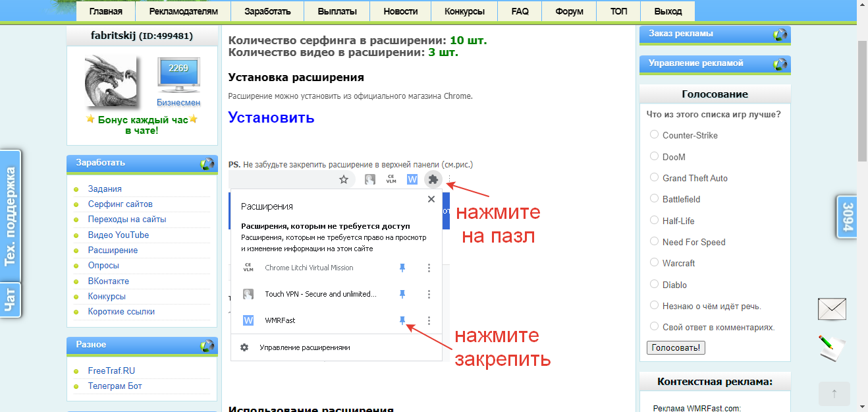This screenshot has width=868, height=412.
Task: Open the notepad with pencil icon
Action: click(832, 347)
